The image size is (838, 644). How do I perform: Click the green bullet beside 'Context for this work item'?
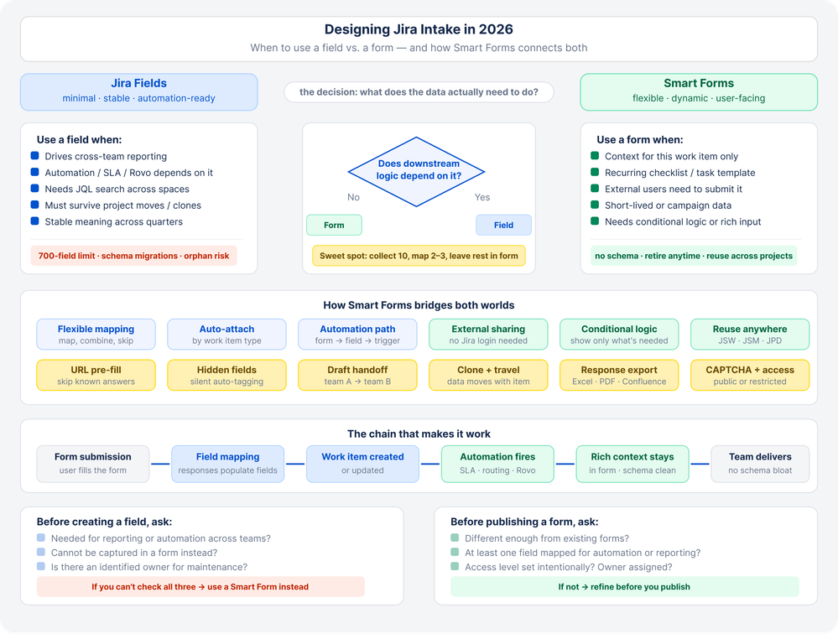(x=595, y=155)
